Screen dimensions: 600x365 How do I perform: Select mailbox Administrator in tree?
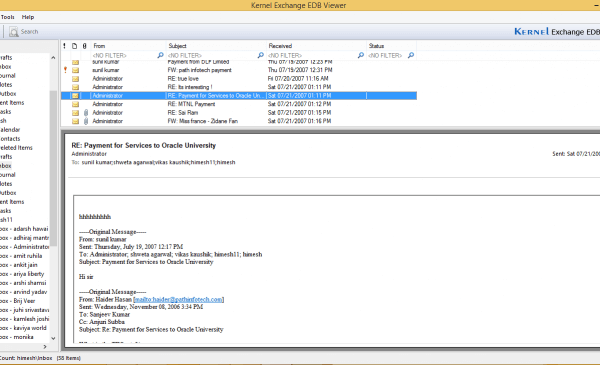(x=24, y=247)
